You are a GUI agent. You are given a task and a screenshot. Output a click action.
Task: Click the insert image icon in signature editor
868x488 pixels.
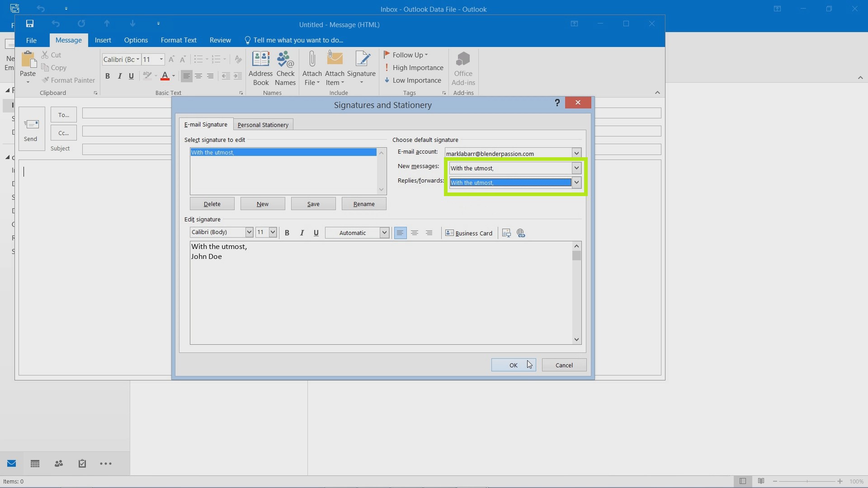pyautogui.click(x=506, y=232)
